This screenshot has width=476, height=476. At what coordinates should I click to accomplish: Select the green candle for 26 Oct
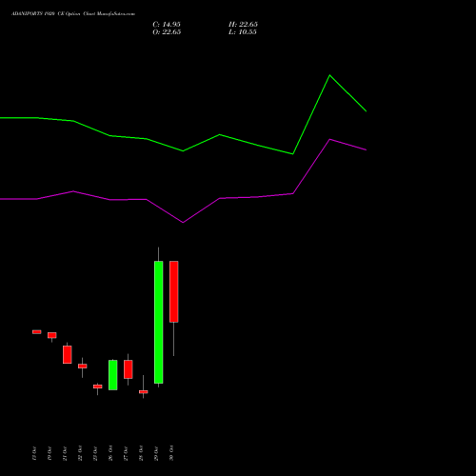[113, 375]
